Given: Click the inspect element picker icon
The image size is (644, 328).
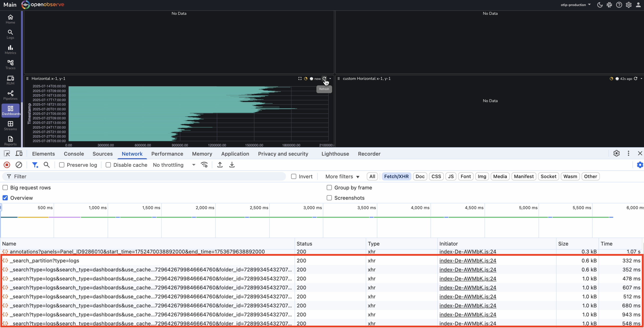Looking at the screenshot, I should (7, 154).
